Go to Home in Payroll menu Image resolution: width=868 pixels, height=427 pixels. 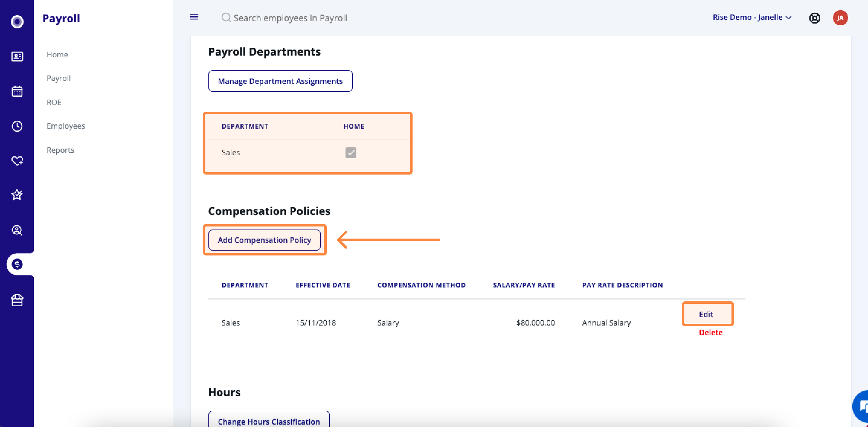tap(57, 55)
